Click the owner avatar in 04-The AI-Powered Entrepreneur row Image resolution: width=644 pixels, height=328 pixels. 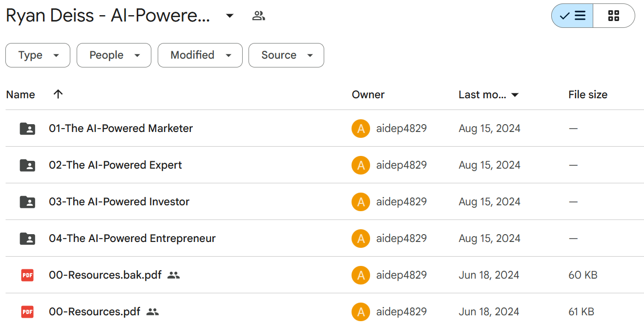pos(361,239)
